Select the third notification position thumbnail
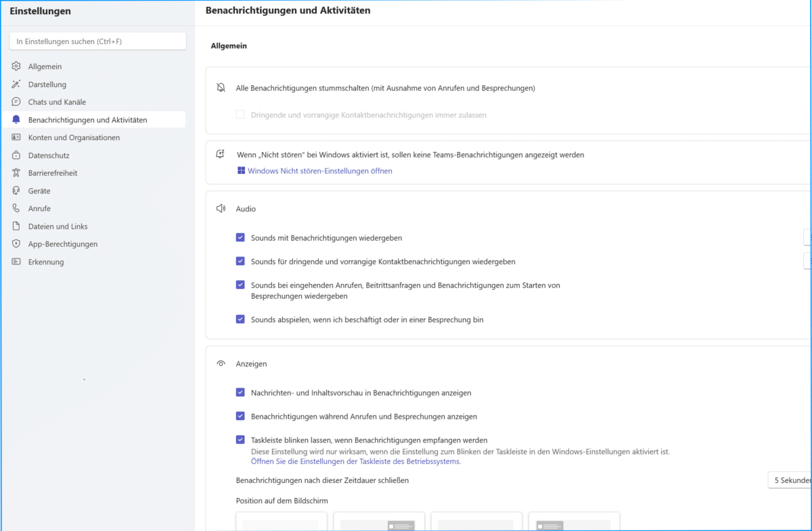This screenshot has height=531, width=812. [476, 522]
